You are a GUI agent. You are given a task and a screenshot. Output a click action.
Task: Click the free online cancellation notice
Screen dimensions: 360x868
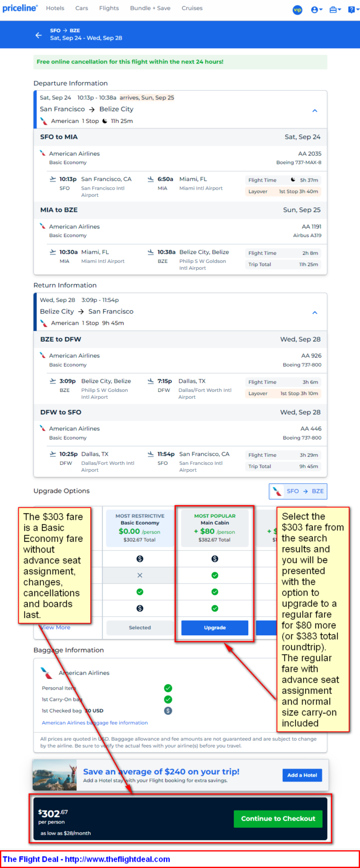(180, 62)
